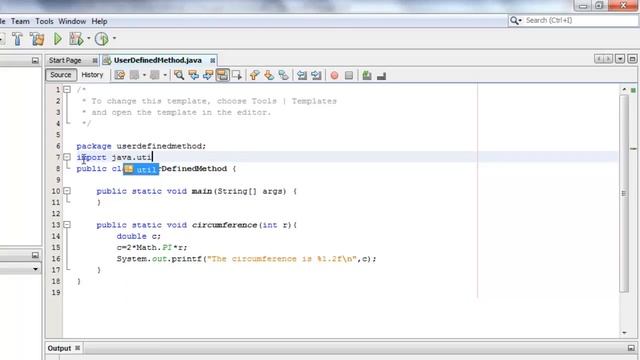Collapse the main method fold at line 10
The image size is (640, 360).
[67, 191]
